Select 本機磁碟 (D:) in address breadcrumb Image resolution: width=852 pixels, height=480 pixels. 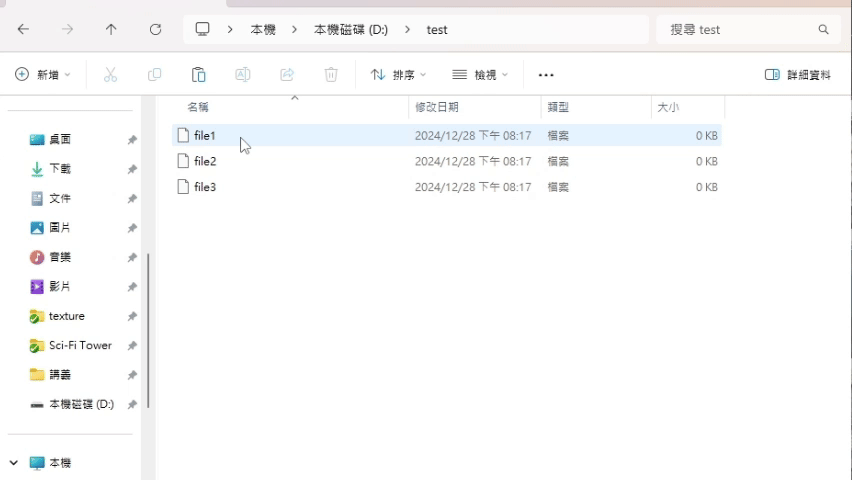click(x=350, y=30)
